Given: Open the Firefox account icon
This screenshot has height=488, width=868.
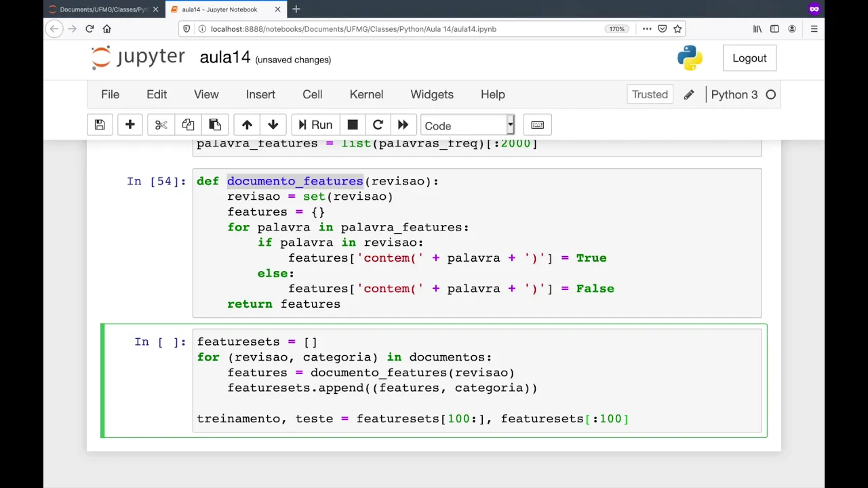Looking at the screenshot, I should [x=792, y=29].
